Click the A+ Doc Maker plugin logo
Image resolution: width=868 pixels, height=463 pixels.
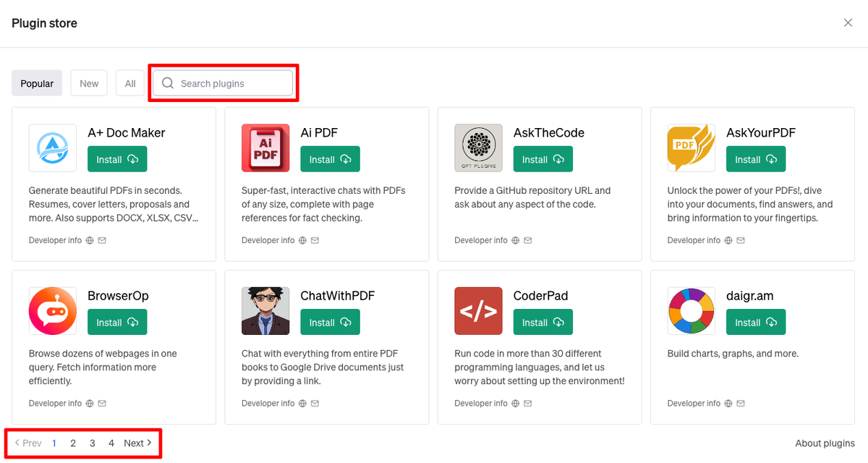53,148
